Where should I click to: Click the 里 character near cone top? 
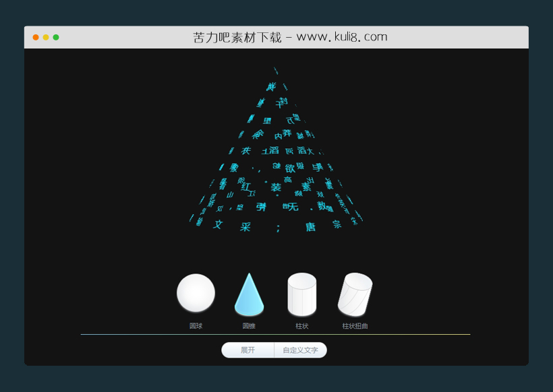point(267,121)
